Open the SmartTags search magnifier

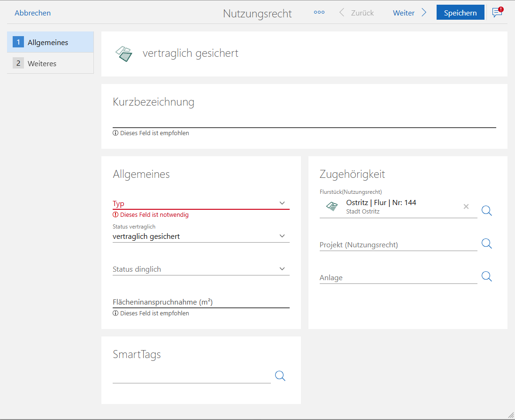tap(280, 375)
